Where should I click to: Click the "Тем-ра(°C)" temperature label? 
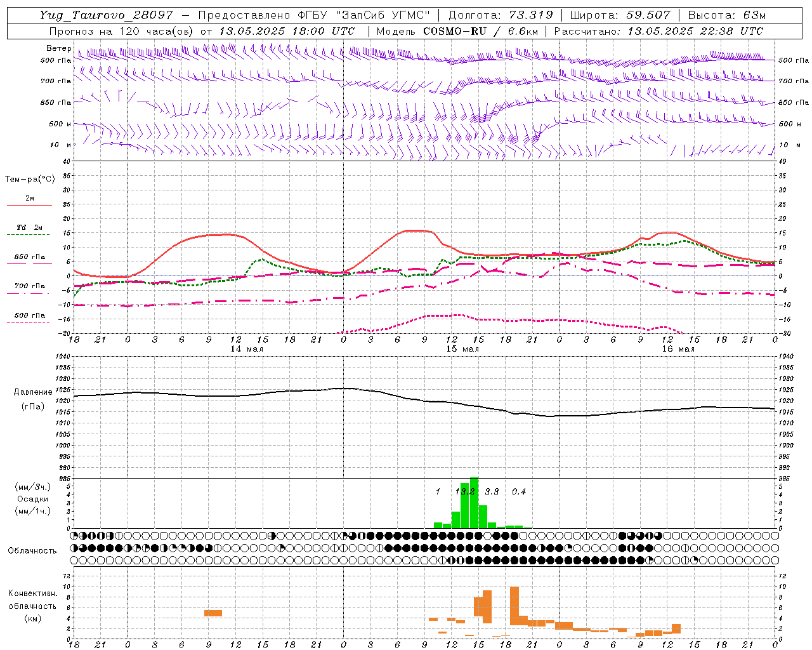(30, 180)
